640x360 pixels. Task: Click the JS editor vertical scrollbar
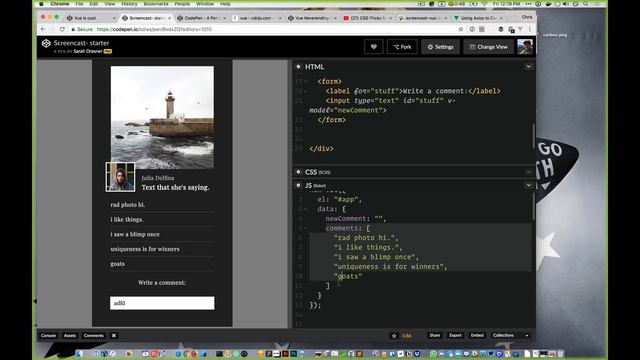point(533,207)
